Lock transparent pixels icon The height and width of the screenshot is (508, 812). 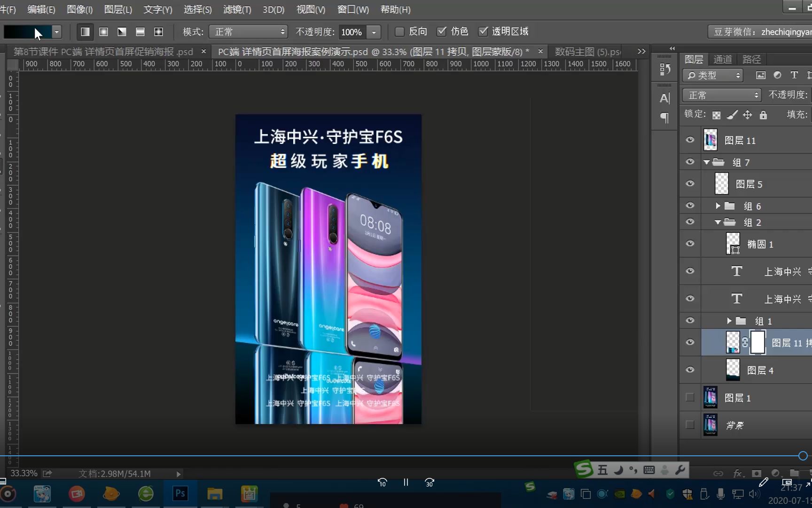716,115
